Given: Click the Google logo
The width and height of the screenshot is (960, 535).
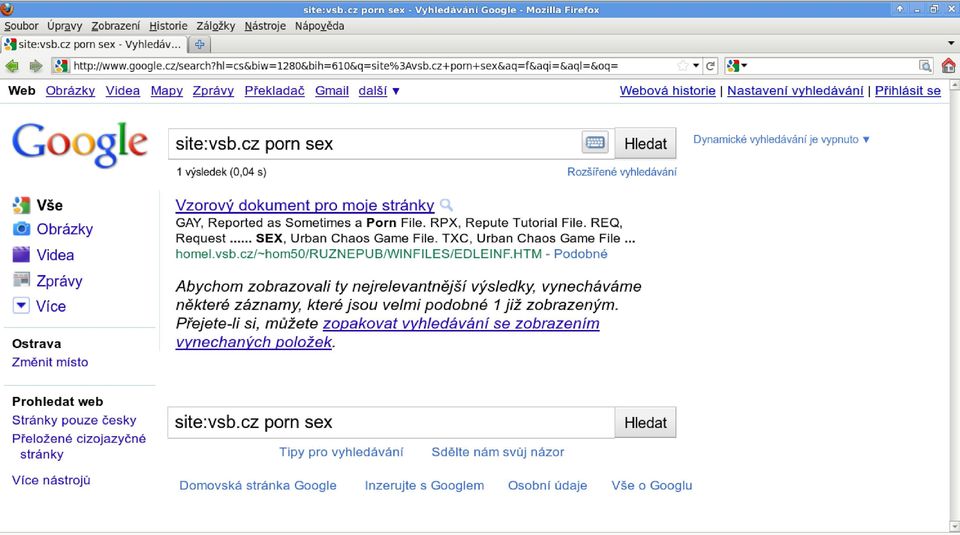Looking at the screenshot, I should (x=80, y=144).
